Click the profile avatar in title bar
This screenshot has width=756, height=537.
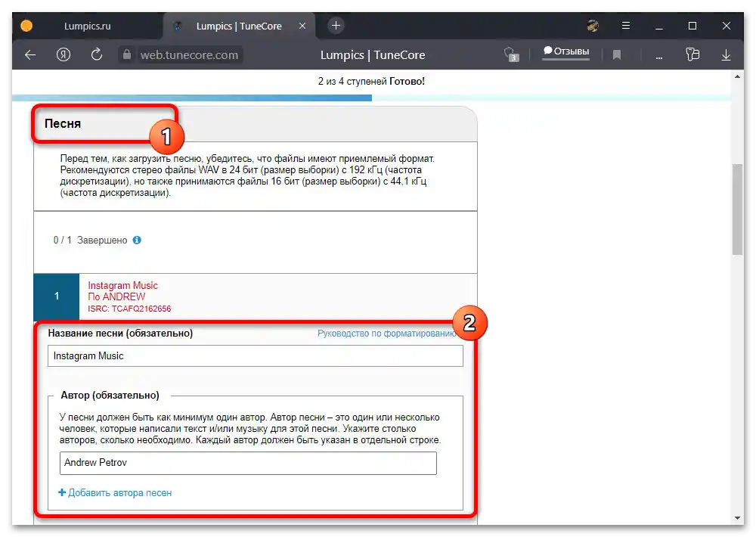[x=593, y=26]
